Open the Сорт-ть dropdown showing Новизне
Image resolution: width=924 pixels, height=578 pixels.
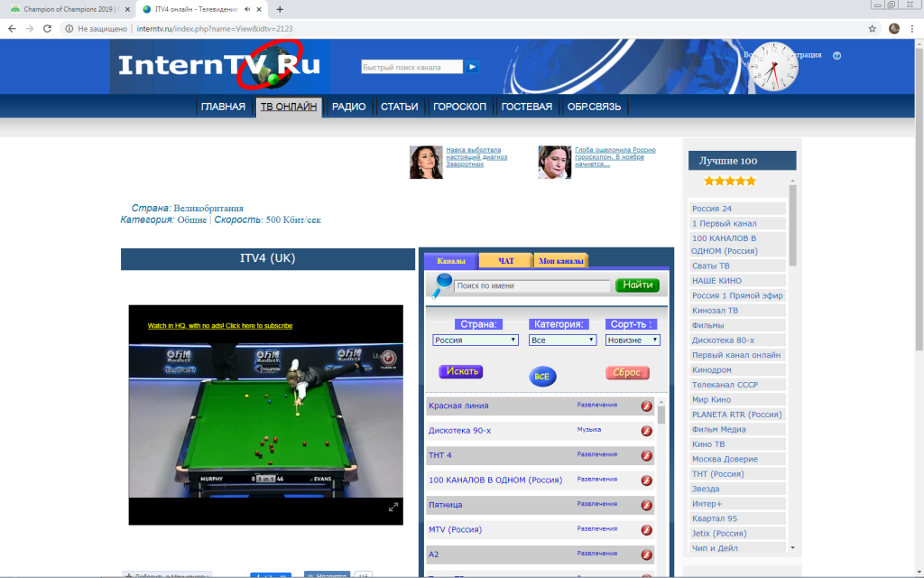[633, 340]
